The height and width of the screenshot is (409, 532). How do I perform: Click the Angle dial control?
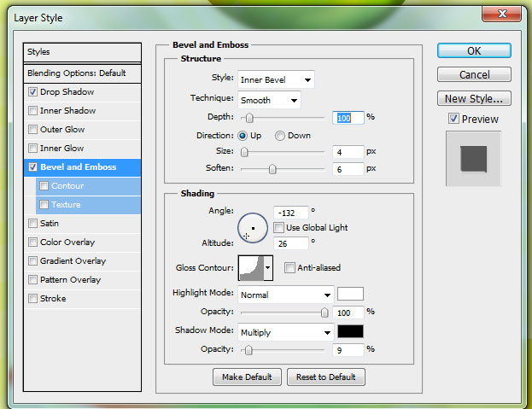(x=254, y=228)
